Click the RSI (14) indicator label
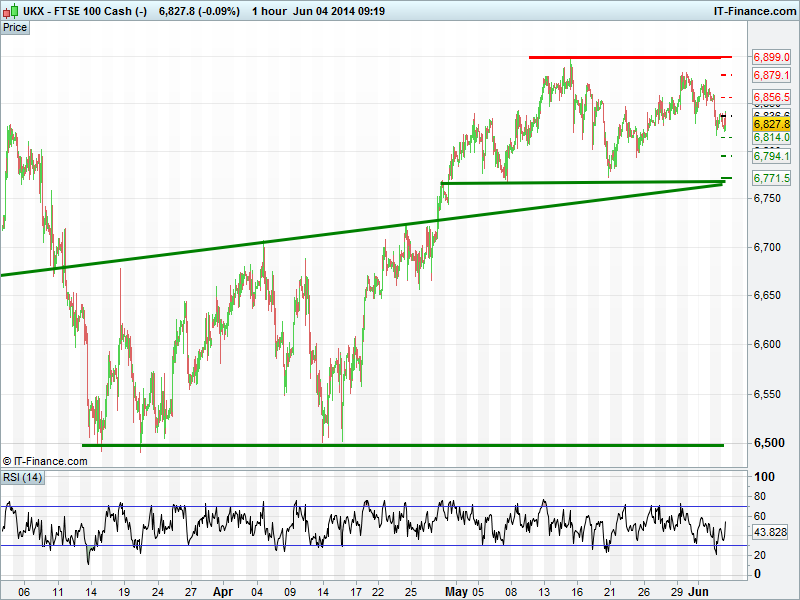Screen dimensions: 800x600 click(22, 478)
